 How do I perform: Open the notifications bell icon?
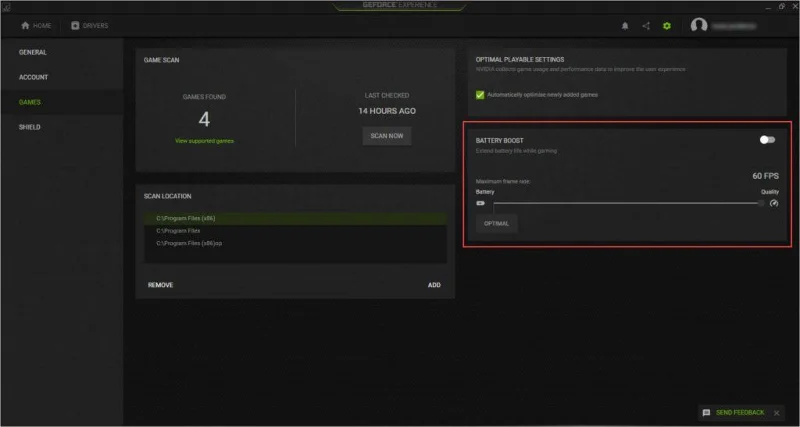(x=624, y=26)
